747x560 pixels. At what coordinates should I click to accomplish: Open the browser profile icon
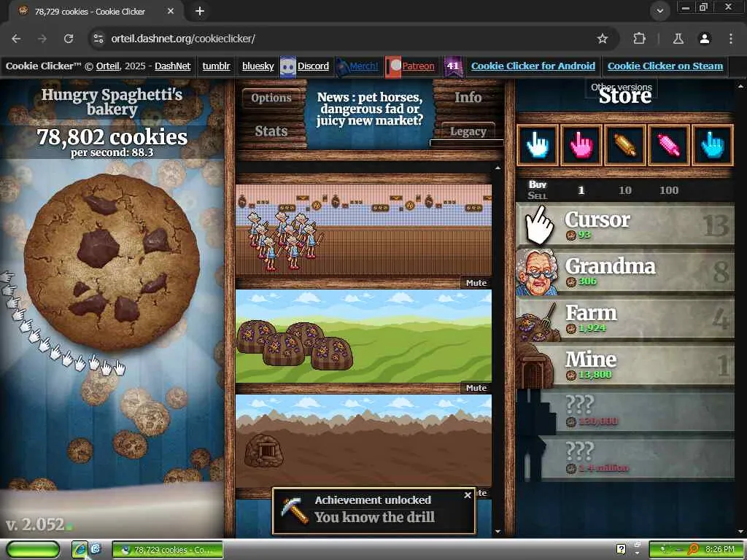click(705, 39)
